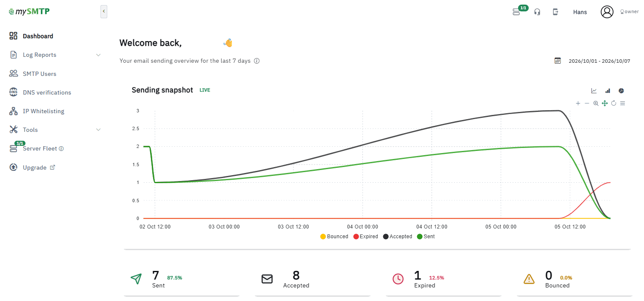Toggle the Accepted series in legend
This screenshot has width=644, height=301.
click(398, 237)
